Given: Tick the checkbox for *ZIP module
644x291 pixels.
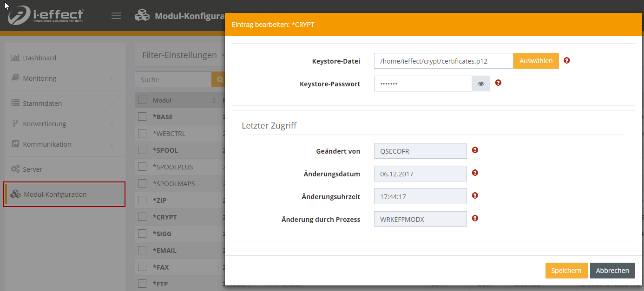Looking at the screenshot, I should [142, 200].
